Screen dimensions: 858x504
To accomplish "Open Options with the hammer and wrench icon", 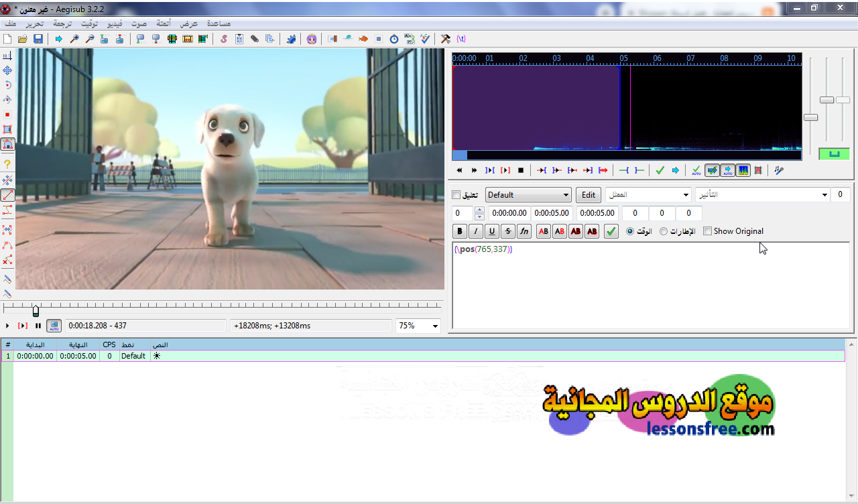I will point(446,39).
